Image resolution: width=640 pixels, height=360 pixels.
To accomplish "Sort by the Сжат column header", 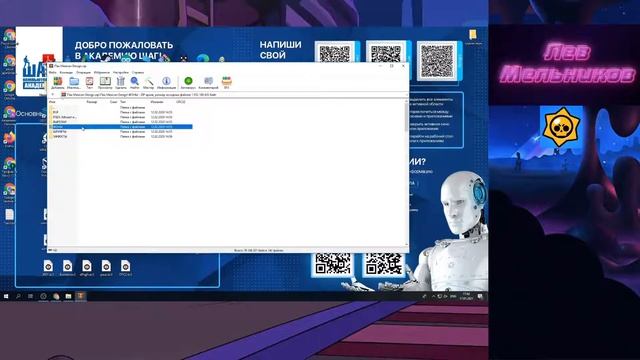I will tap(113, 102).
